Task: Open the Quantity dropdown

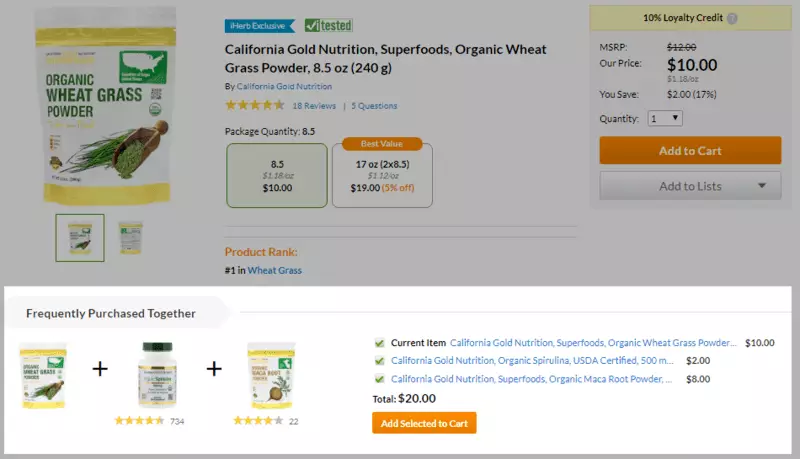Action: coord(665,118)
